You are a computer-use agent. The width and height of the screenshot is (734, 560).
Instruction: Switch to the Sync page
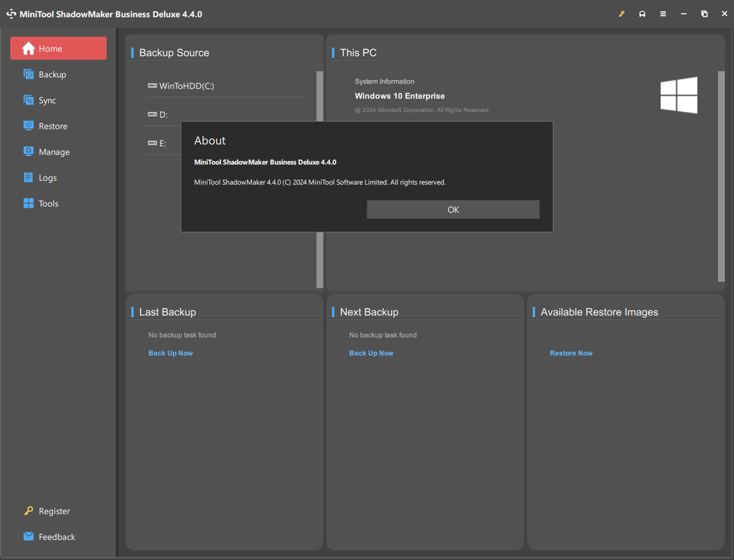[x=48, y=100]
